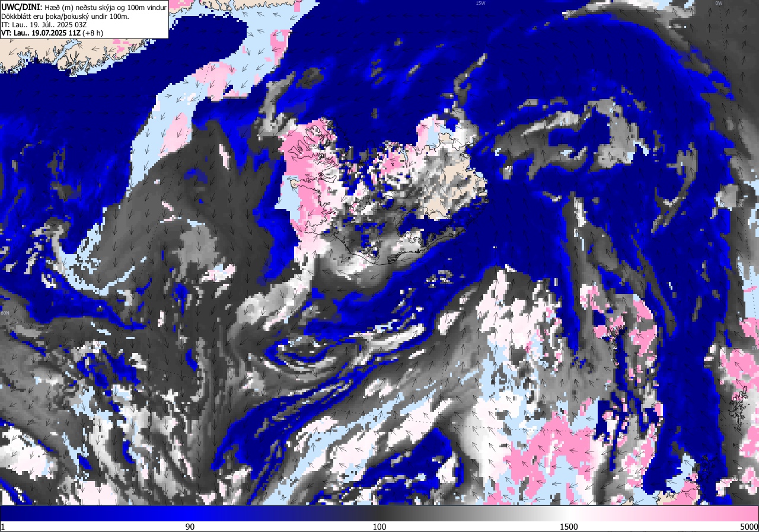This screenshot has width=759, height=532.
Task: Click the '90' label on the color scale
Action: [x=190, y=527]
